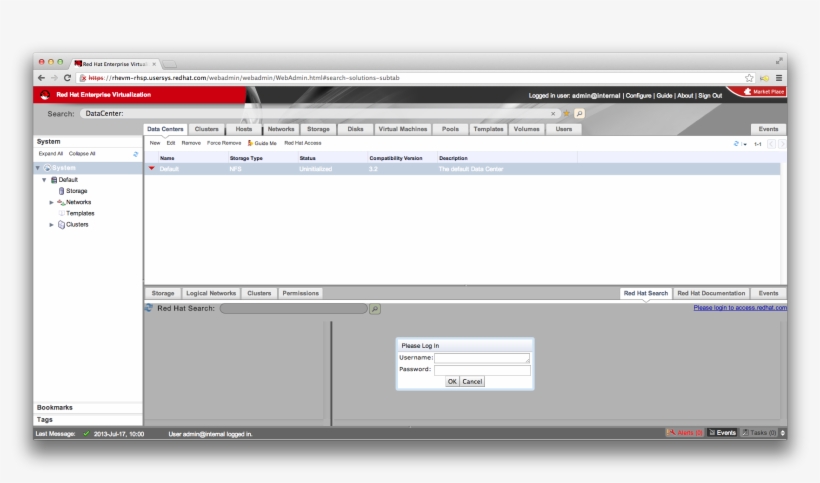Expand the Tags pane
820x483 pixels.
[88, 419]
